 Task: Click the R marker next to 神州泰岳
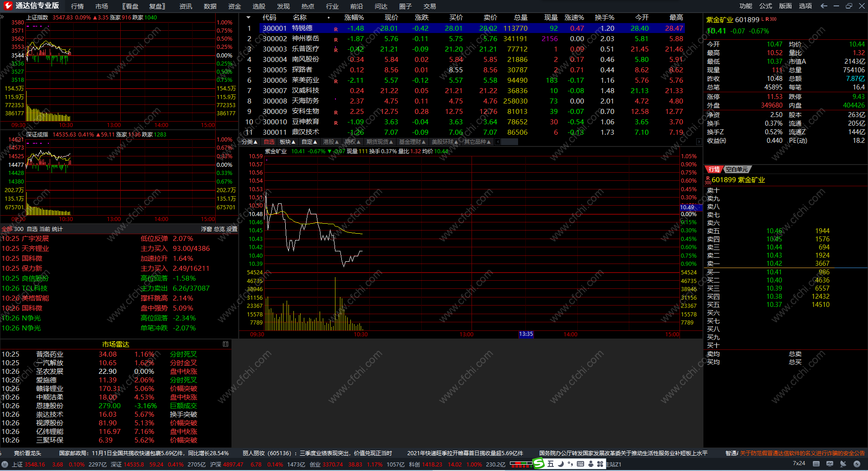(336, 39)
